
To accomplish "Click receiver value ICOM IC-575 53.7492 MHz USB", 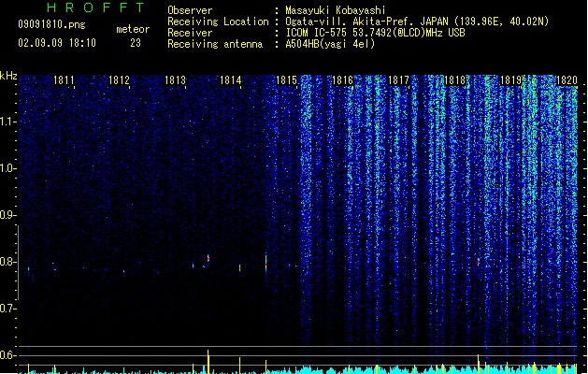I will point(375,33).
